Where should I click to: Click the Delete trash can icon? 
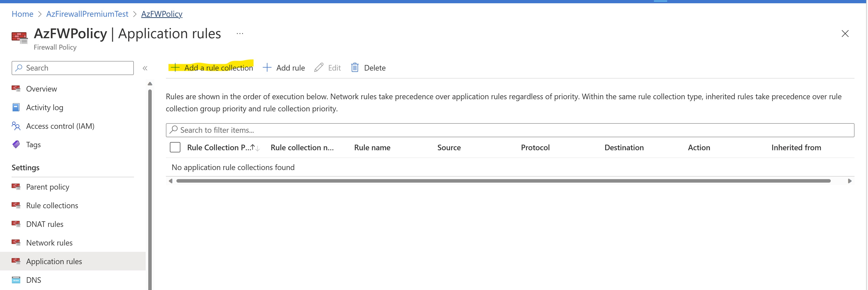coord(355,68)
